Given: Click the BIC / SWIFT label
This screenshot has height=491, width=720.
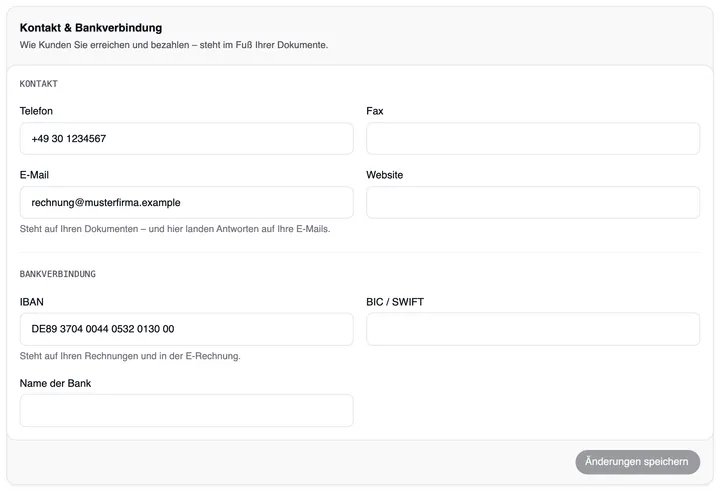Looking at the screenshot, I should [x=395, y=302].
